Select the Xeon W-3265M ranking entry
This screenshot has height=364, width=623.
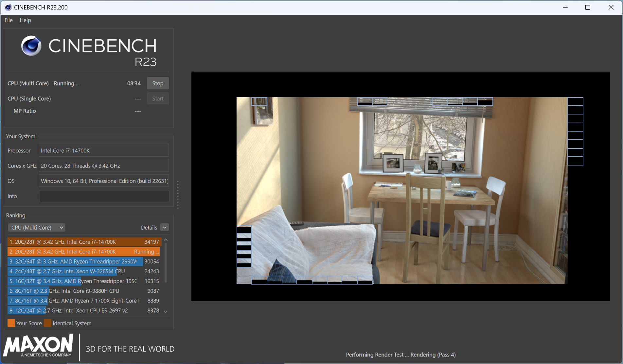click(84, 271)
